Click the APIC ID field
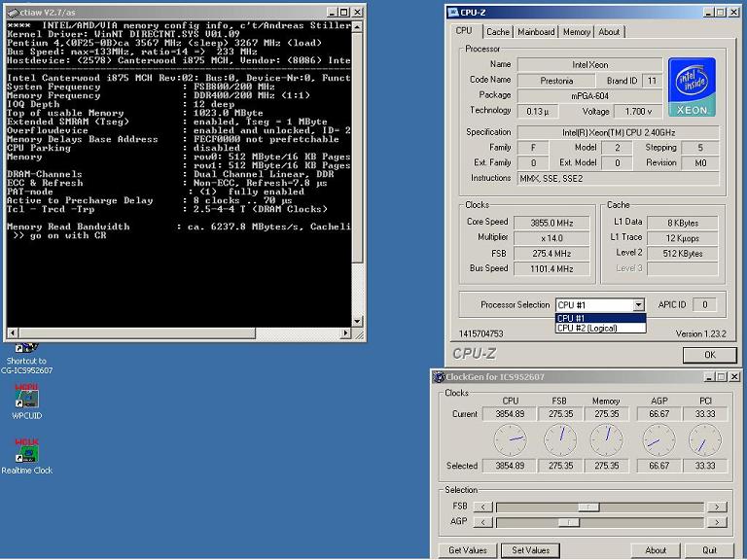 [x=704, y=304]
